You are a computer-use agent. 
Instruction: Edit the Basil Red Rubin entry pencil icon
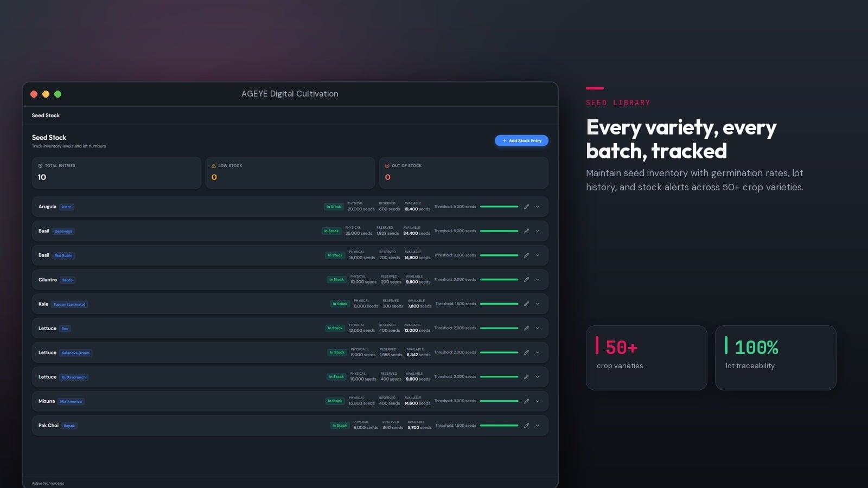(x=526, y=255)
